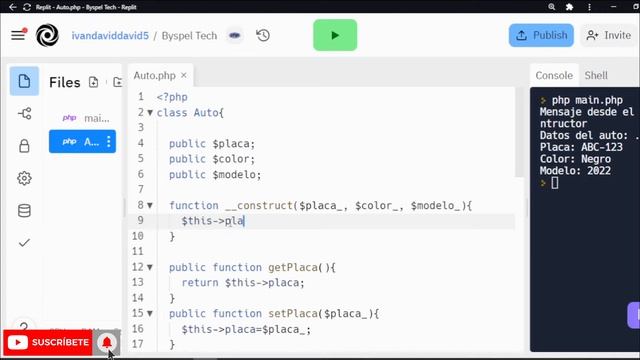Click the editor vertical scrollbar
This screenshot has height=360, width=640.
tap(519, 132)
